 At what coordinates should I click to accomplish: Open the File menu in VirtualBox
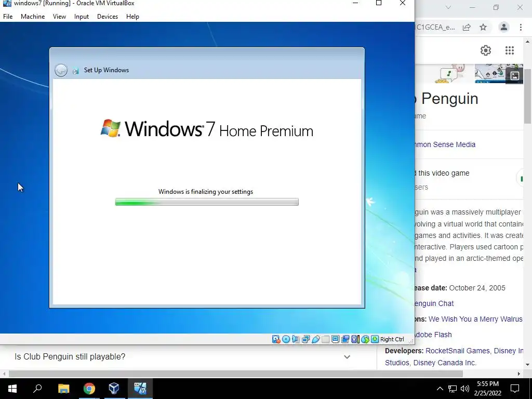pos(8,16)
